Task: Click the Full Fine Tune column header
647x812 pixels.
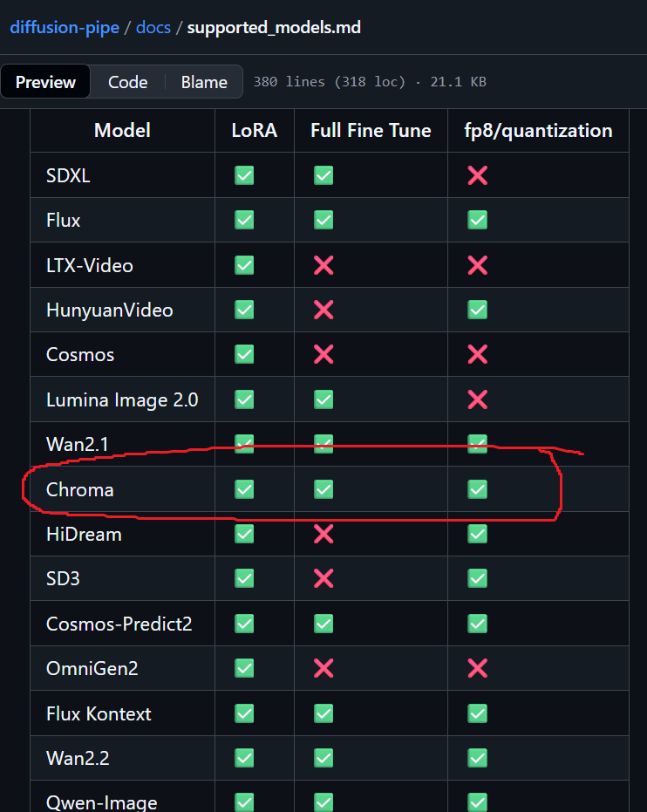Action: pos(371,130)
